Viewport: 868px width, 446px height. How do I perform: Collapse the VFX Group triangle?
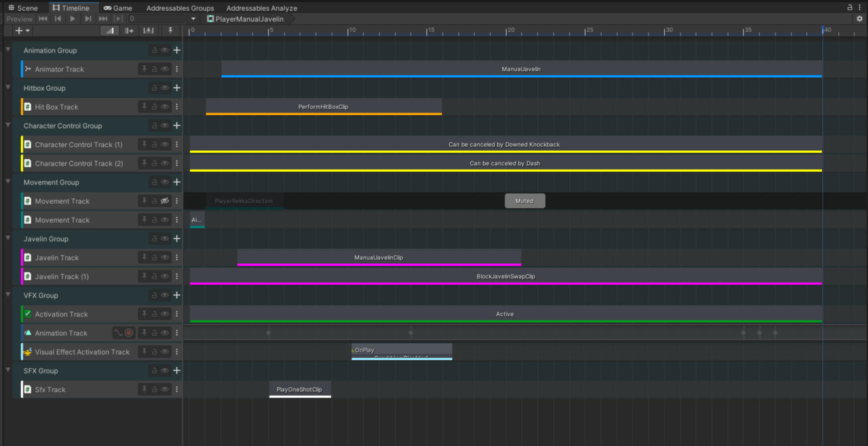(x=8, y=295)
